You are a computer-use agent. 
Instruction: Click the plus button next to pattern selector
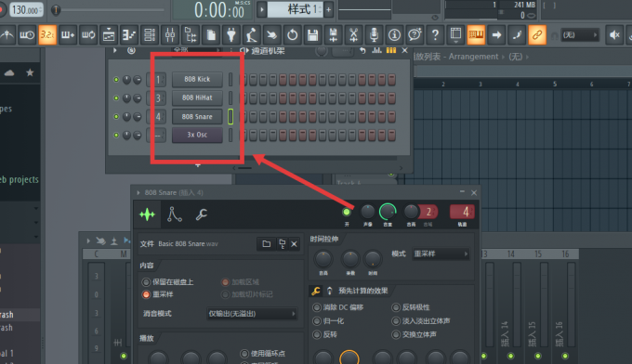click(329, 9)
